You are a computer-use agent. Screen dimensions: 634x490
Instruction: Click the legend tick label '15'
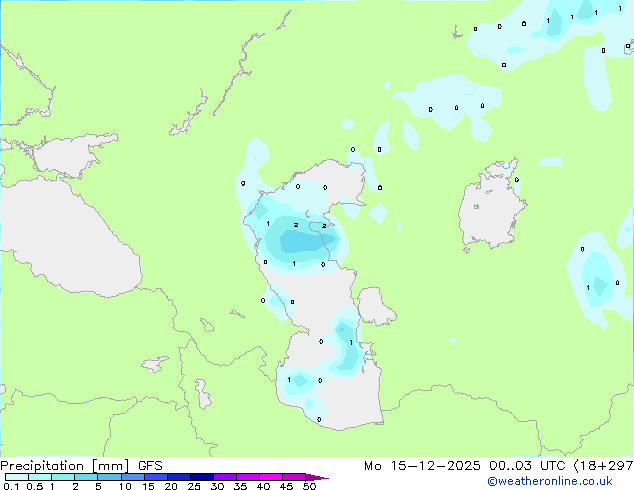[148, 486]
